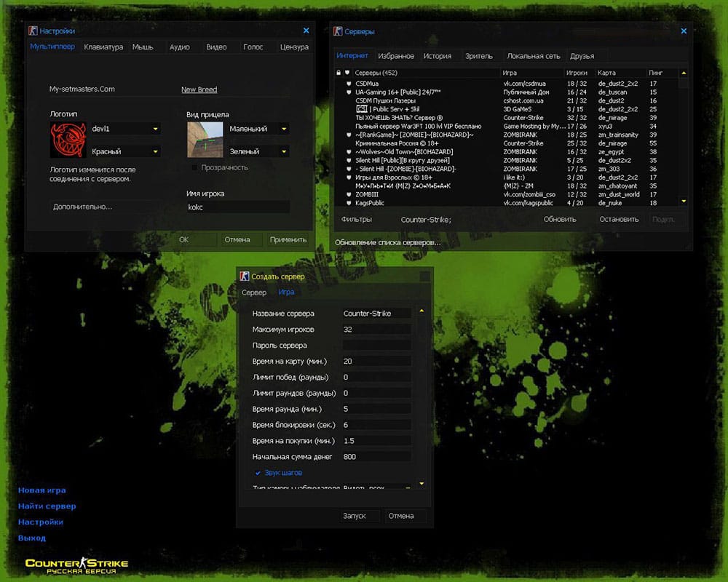Quit via the Выход menu item

coord(31,538)
